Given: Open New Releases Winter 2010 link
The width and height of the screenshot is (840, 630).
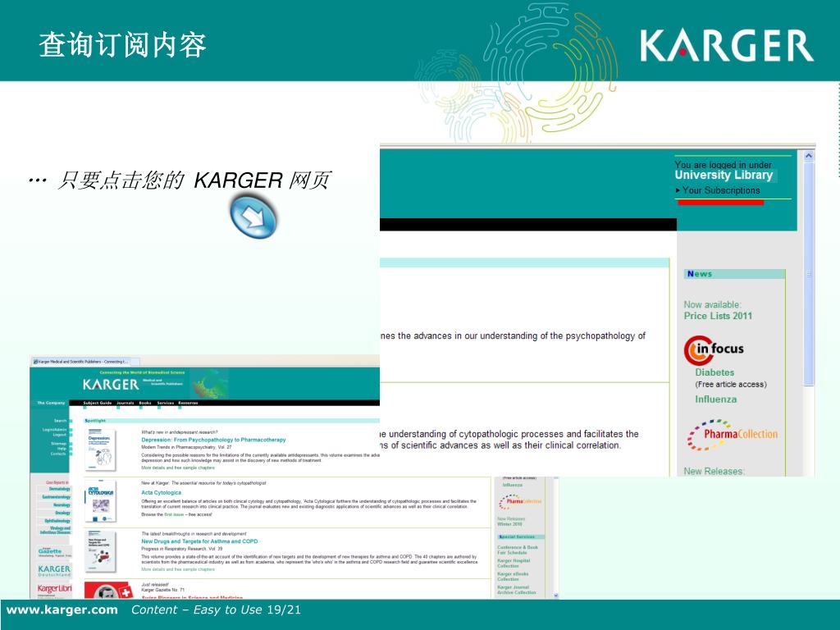Looking at the screenshot, I should (x=510, y=521).
